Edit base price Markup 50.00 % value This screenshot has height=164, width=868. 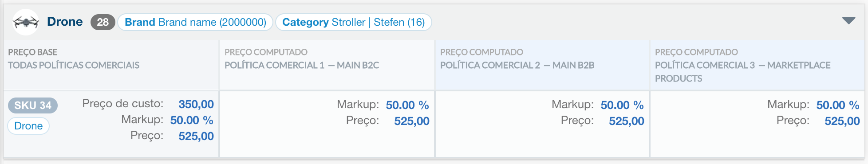pyautogui.click(x=192, y=120)
